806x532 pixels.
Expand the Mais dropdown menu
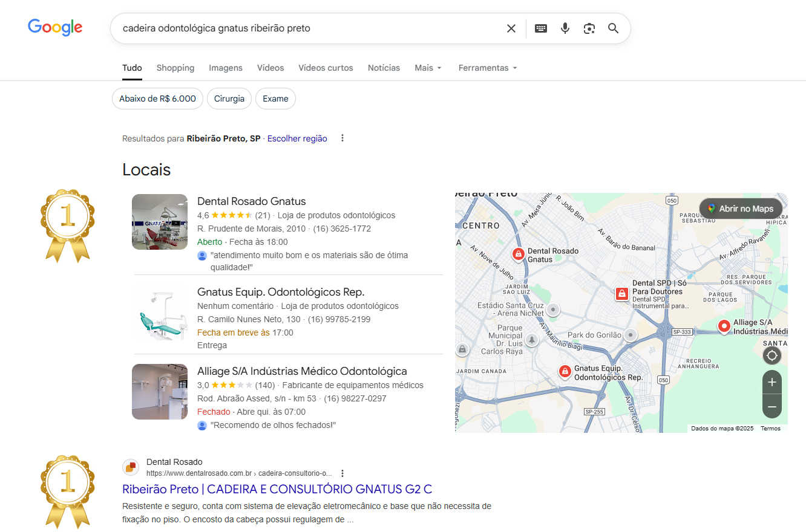pos(428,68)
